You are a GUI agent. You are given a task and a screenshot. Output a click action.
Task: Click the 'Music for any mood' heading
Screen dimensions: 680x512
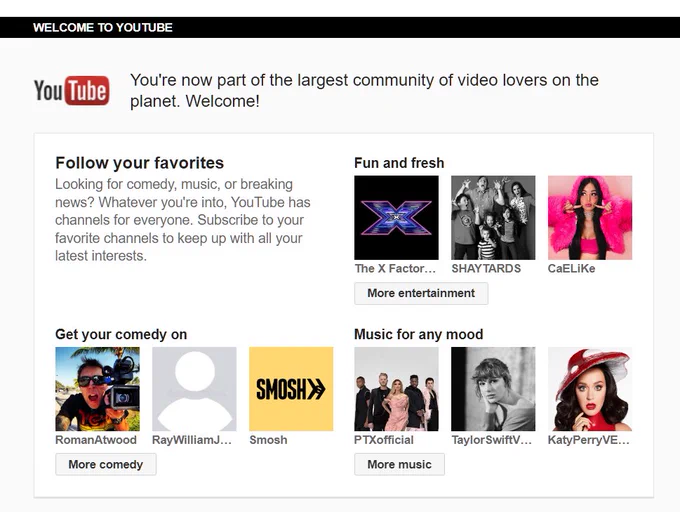418,335
